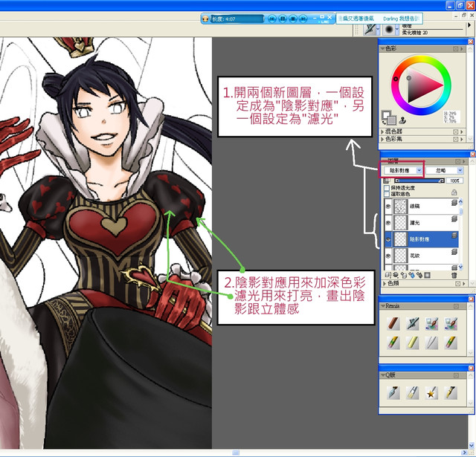Skip to previous track in media player
This screenshot has width=476, height=457.
pos(272,19)
